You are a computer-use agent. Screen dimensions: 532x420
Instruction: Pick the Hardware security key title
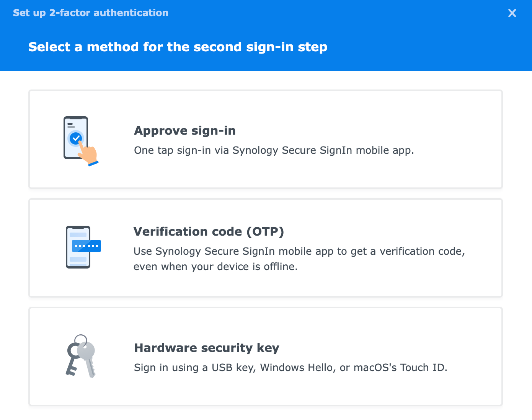[206, 348]
